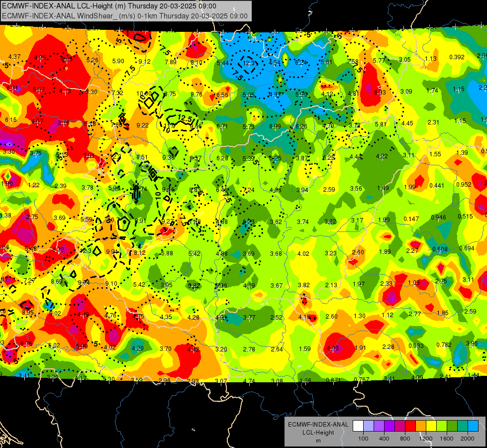Click the shear value '7.24'
This screenshot has height=448, width=487.
[248, 190]
